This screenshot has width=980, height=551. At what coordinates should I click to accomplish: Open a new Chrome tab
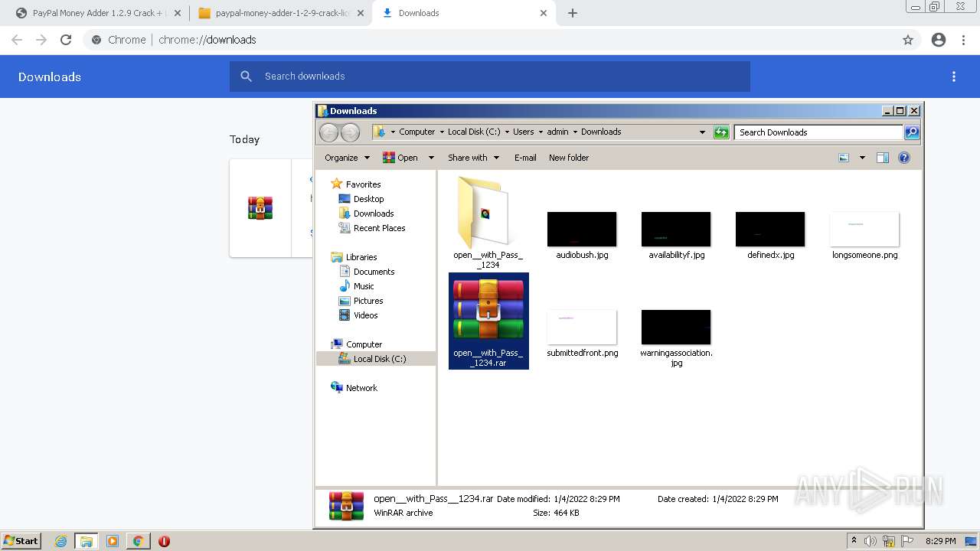click(573, 13)
